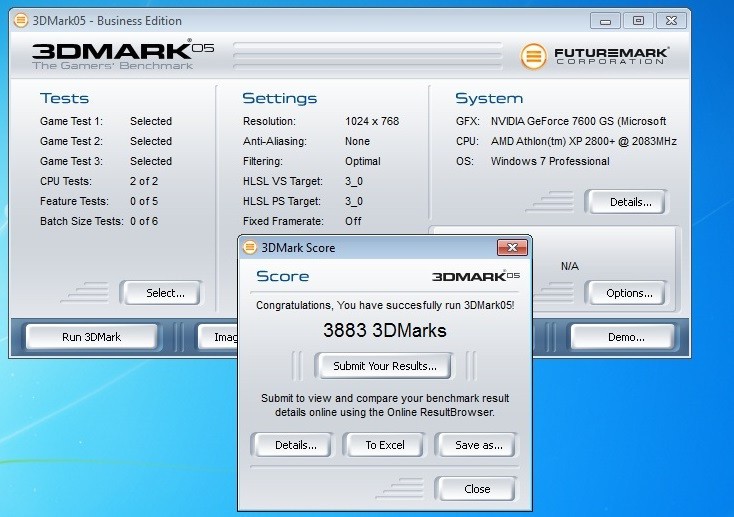Click the Select... button under Tests
Image resolution: width=734 pixels, height=517 pixels.
[x=162, y=293]
